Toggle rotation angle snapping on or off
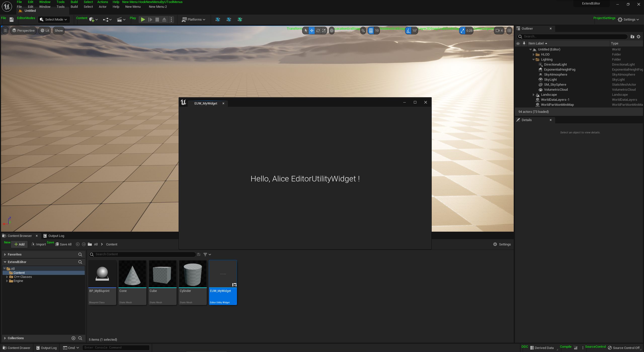Screen dimensions: 644x352 coord(408,31)
